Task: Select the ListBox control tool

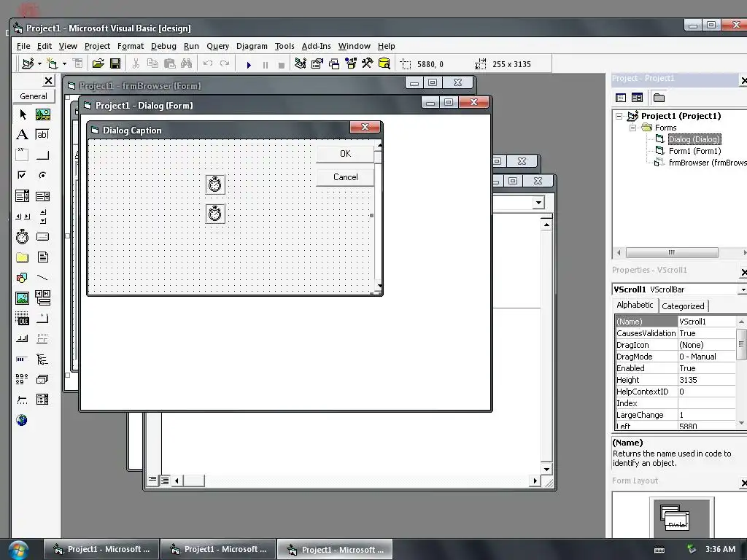Action: [43, 195]
